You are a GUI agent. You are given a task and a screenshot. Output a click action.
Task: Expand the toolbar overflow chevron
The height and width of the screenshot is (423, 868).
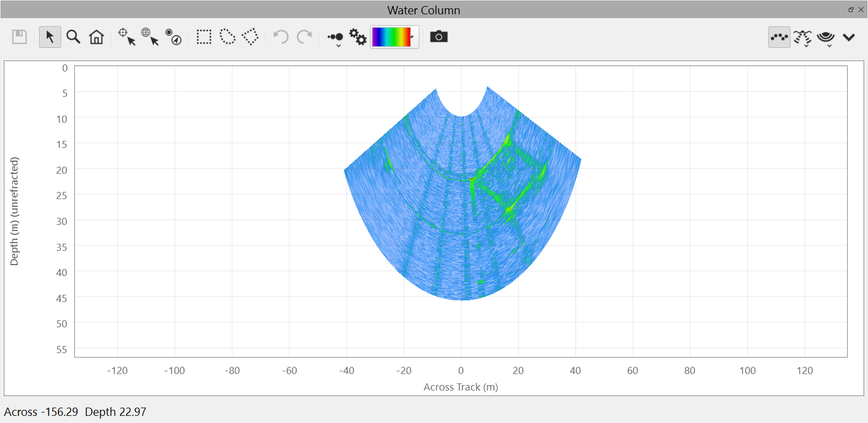click(849, 37)
